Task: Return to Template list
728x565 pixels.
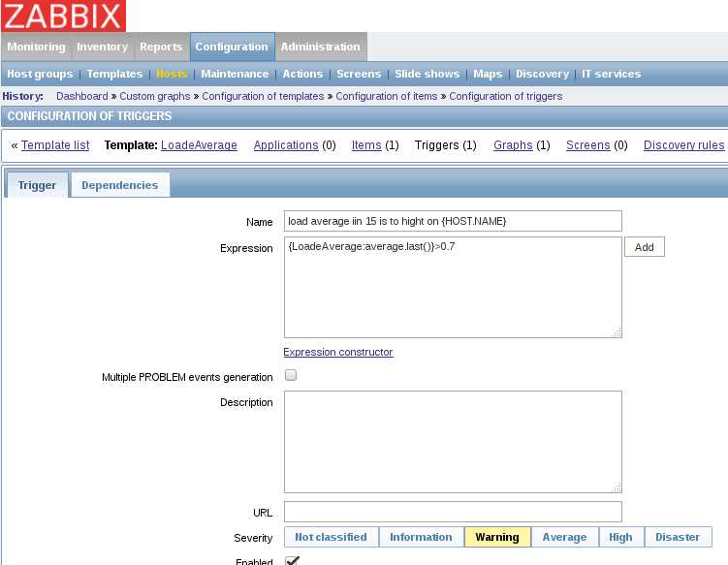Action: [x=55, y=145]
